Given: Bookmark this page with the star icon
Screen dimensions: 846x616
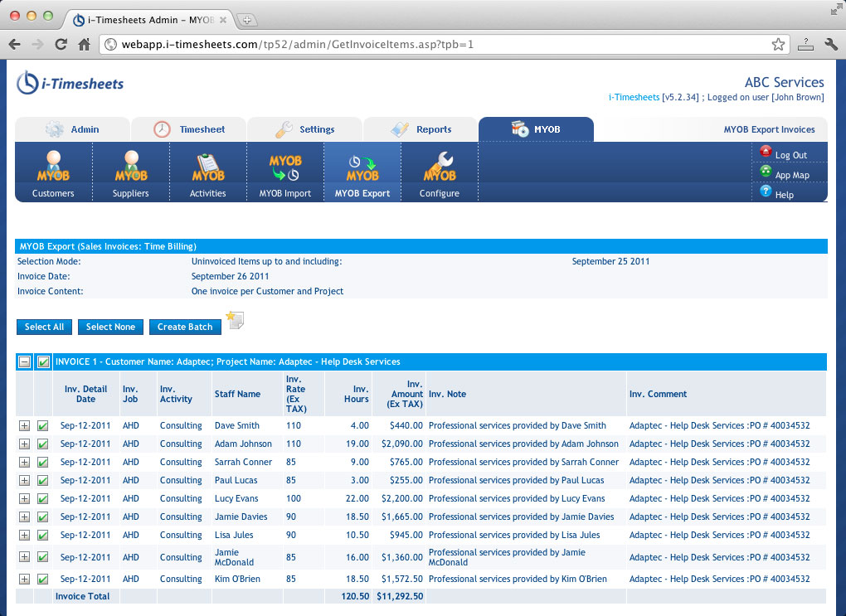Looking at the screenshot, I should point(778,44).
